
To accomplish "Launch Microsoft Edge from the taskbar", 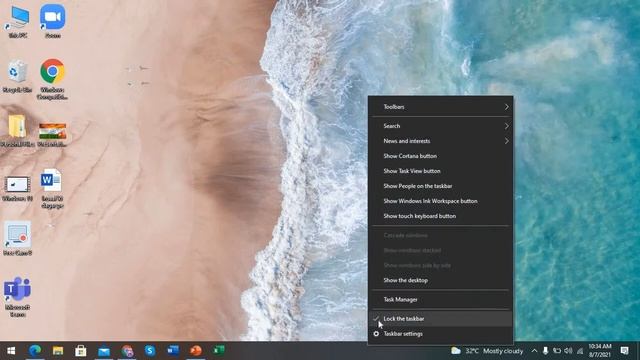I will (35, 351).
